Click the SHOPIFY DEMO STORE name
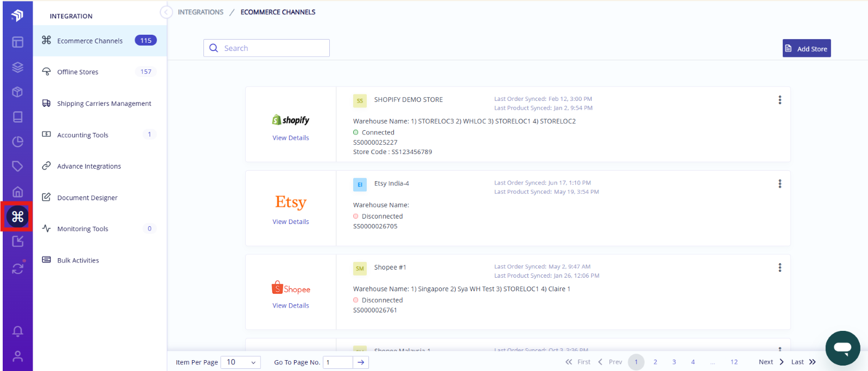 [409, 100]
